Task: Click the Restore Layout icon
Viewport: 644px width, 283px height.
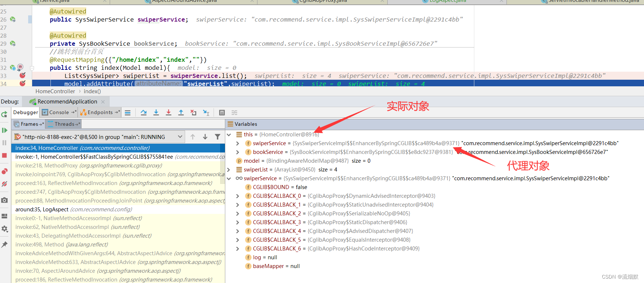Action: point(4,216)
